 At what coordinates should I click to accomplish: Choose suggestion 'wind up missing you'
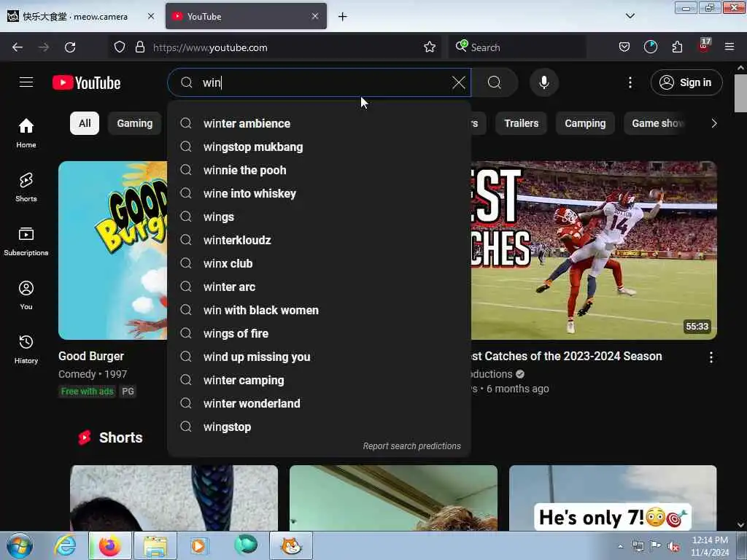pos(320,357)
